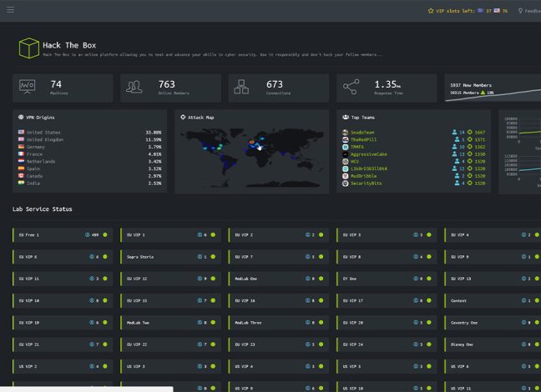Click the New Members growth chart
The image size is (541, 392).
(x=493, y=95)
